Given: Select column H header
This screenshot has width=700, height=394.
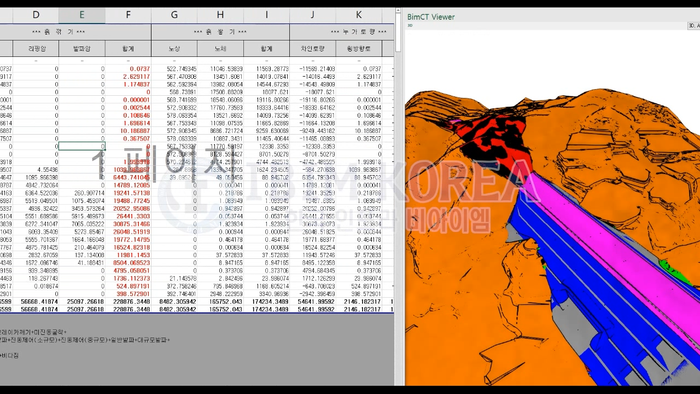Looking at the screenshot, I should click(220, 15).
